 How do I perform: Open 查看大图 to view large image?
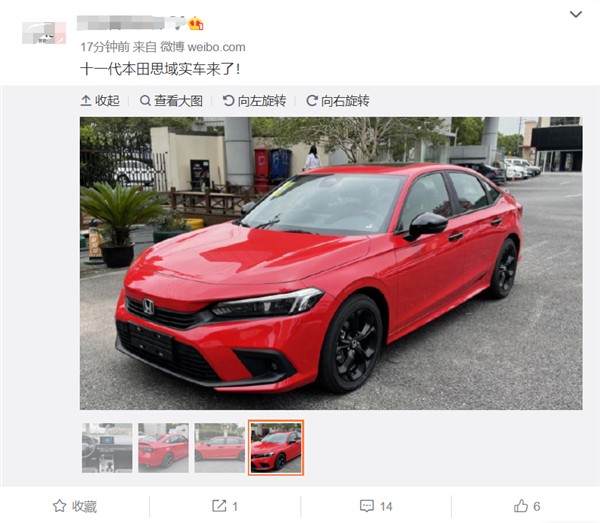(x=171, y=101)
